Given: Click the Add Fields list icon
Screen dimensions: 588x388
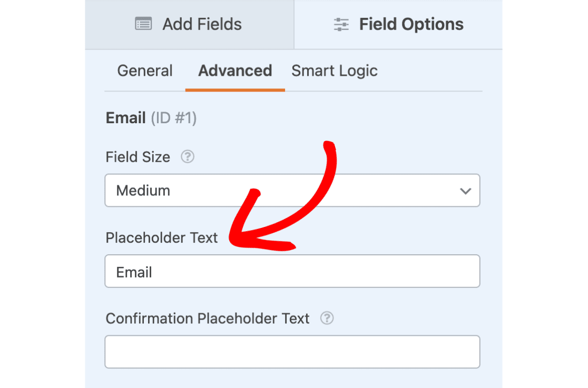Looking at the screenshot, I should (x=143, y=24).
